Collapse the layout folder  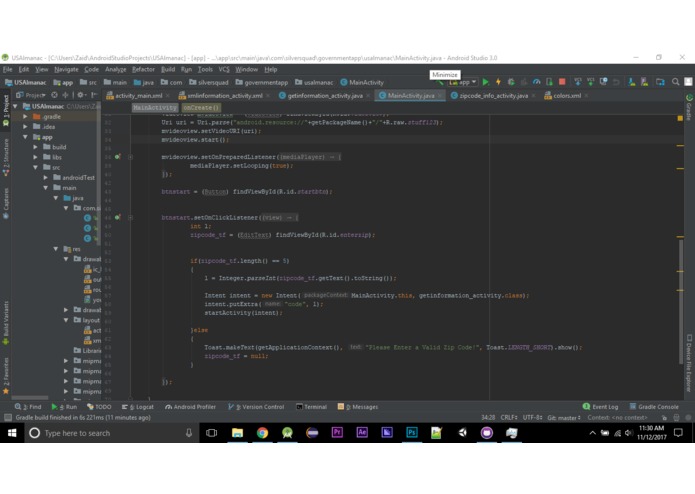(66, 320)
